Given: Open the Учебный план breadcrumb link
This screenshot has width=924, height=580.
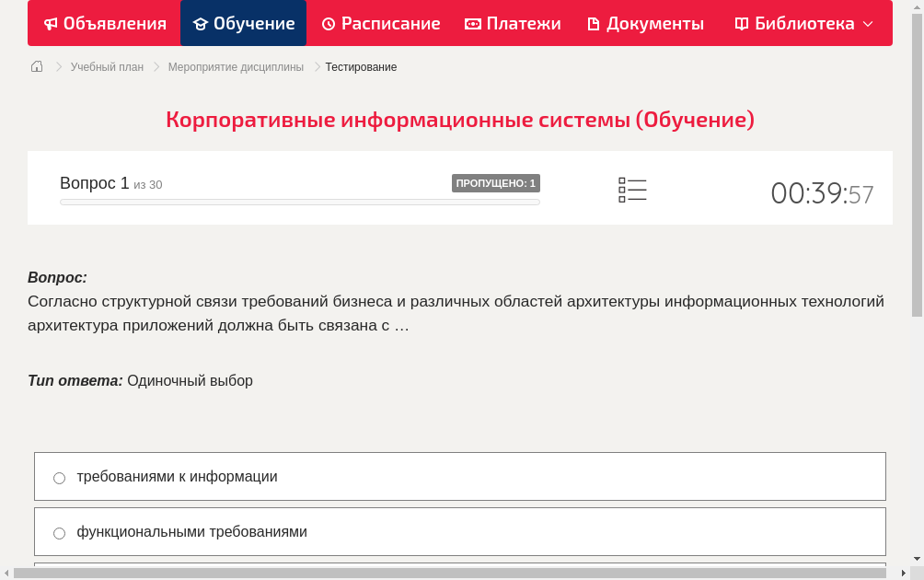Looking at the screenshot, I should point(108,67).
